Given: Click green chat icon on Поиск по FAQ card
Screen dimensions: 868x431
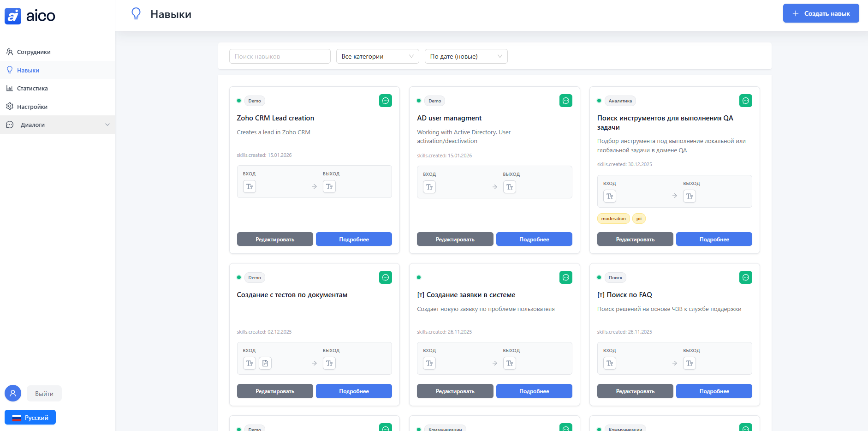Looking at the screenshot, I should coord(746,277).
